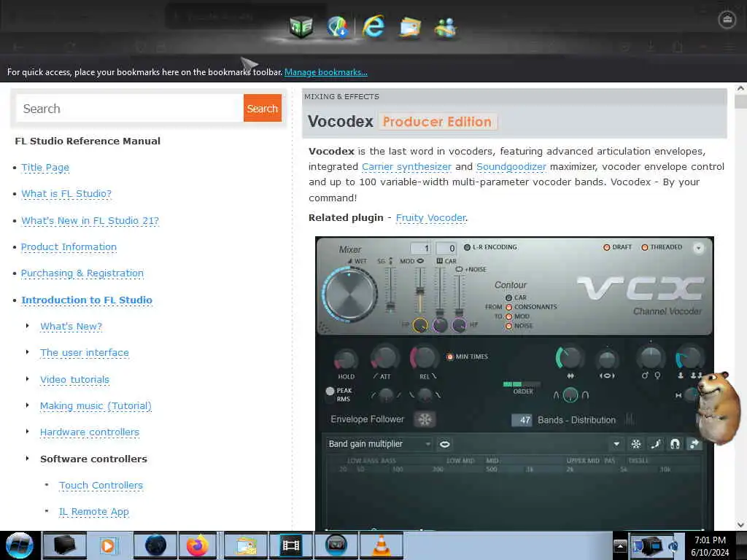This screenshot has width=747, height=560.
Task: Open the Title Page entry
Action: point(45,168)
